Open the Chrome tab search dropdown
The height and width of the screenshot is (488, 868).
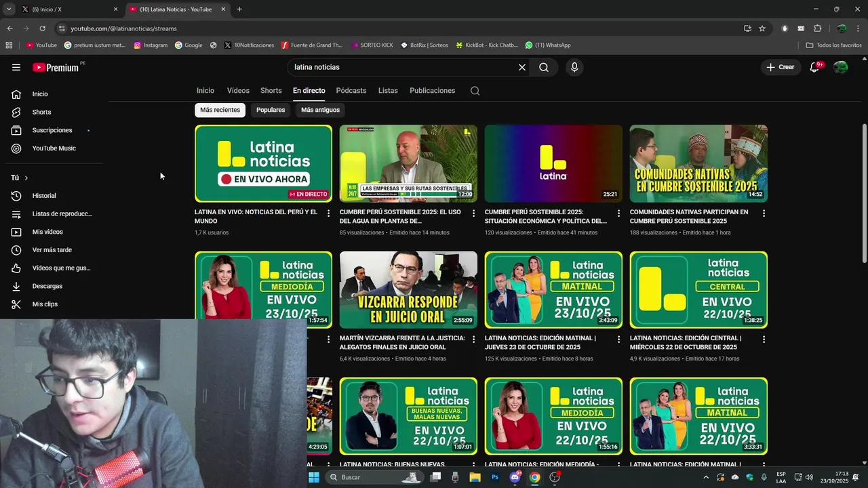(x=8, y=9)
